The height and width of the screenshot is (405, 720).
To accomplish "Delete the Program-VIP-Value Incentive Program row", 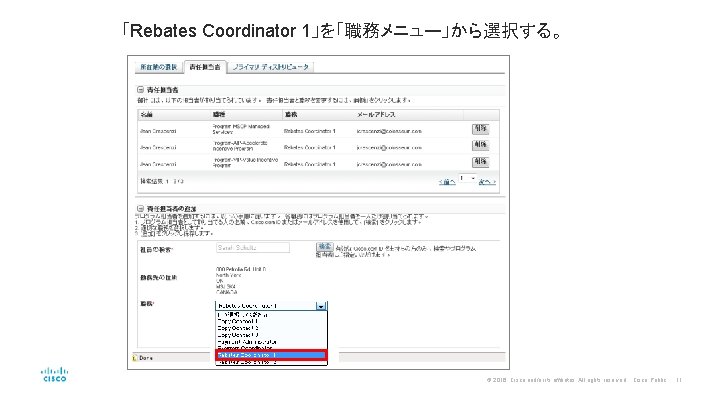I will coord(480,162).
